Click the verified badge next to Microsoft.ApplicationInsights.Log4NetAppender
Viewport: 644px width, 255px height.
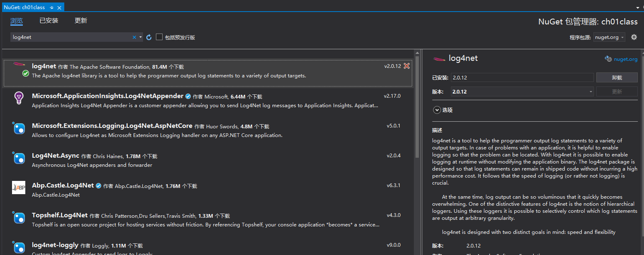pos(188,96)
